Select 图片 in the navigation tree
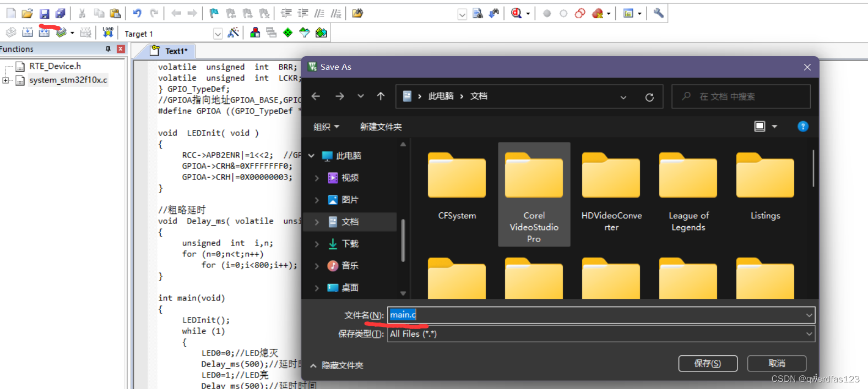 point(350,200)
